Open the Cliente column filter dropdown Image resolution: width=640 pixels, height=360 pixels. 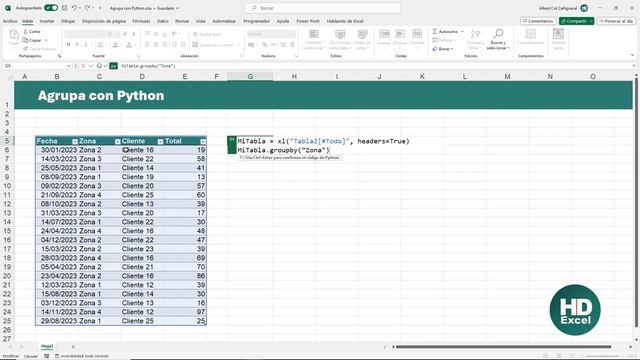pyautogui.click(x=160, y=141)
